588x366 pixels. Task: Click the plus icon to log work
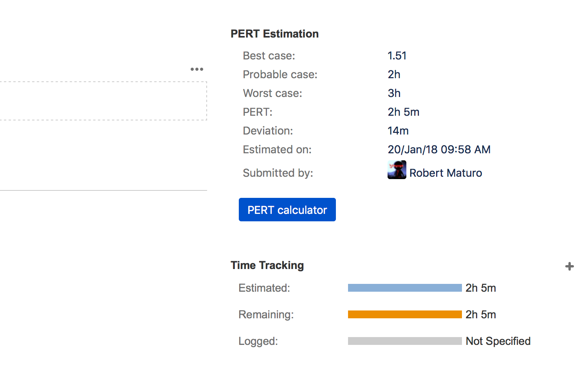pyautogui.click(x=570, y=266)
